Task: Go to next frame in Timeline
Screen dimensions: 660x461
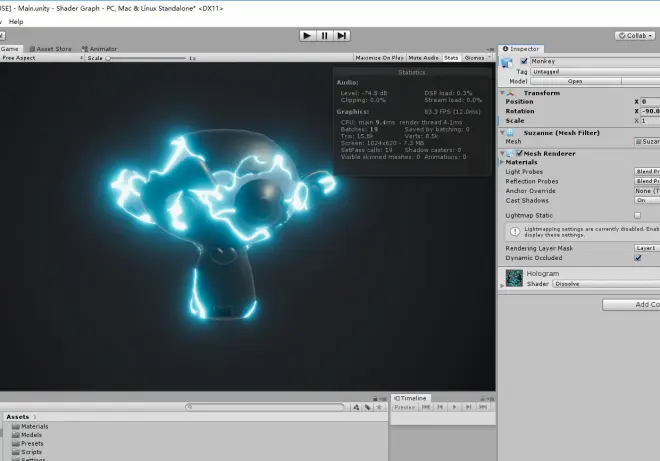Action: pyautogui.click(x=468, y=407)
